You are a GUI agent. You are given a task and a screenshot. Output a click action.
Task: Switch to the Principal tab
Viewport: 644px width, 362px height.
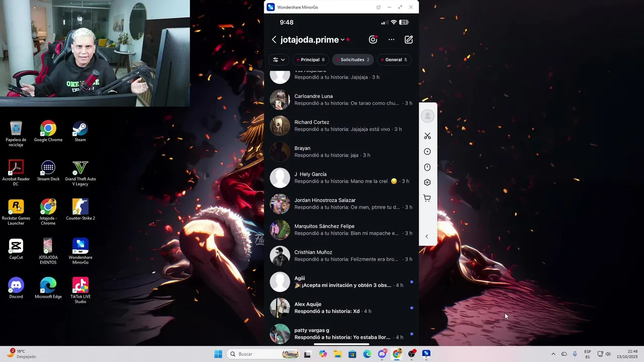pyautogui.click(x=310, y=60)
